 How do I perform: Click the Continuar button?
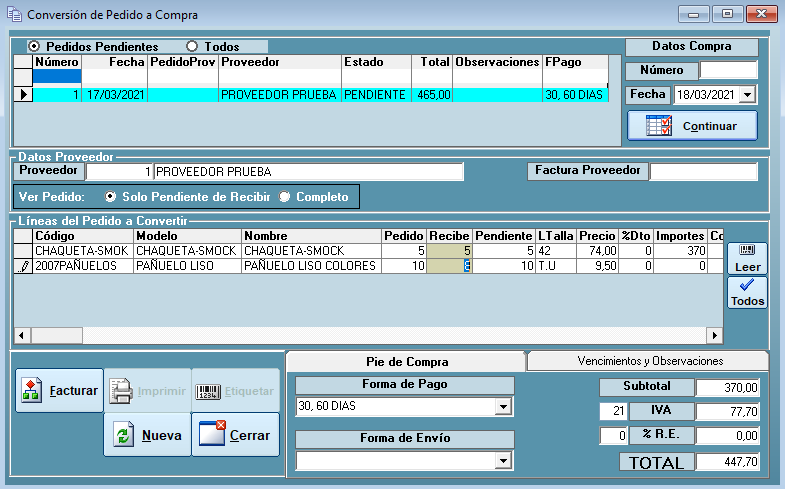coord(692,126)
